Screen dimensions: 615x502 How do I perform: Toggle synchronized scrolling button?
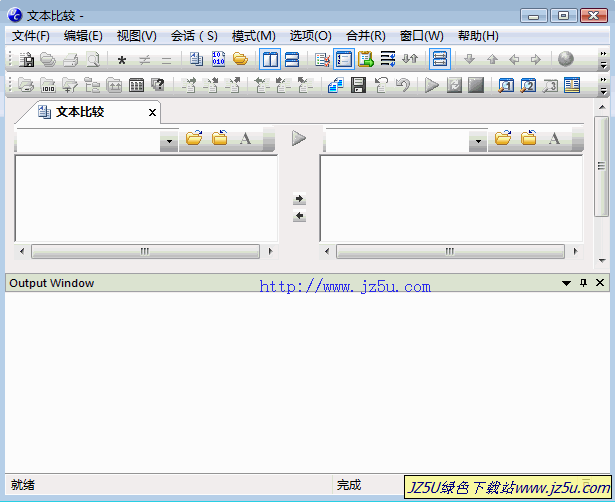point(440,59)
